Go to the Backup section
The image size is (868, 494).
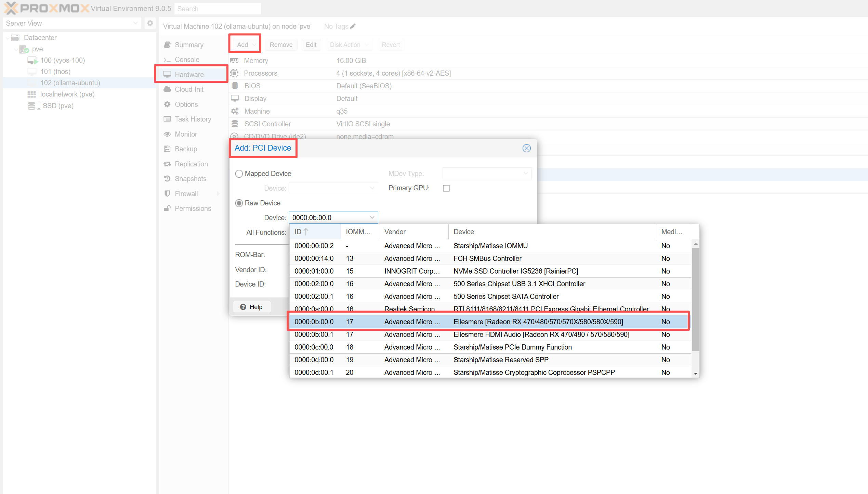coord(186,149)
